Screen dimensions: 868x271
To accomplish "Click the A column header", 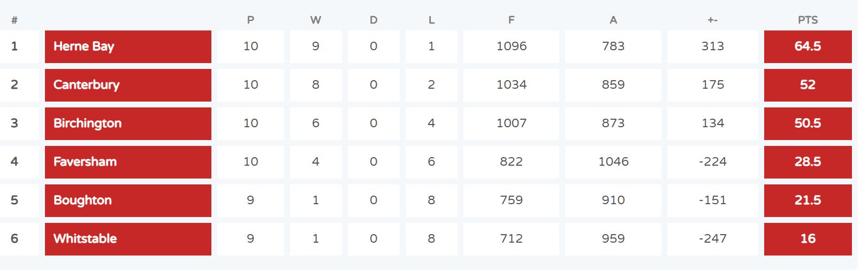I will (613, 20).
